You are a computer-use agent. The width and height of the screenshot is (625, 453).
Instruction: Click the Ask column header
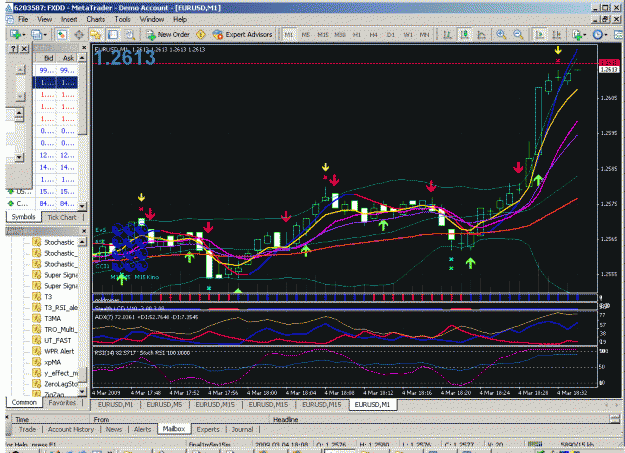(67, 58)
